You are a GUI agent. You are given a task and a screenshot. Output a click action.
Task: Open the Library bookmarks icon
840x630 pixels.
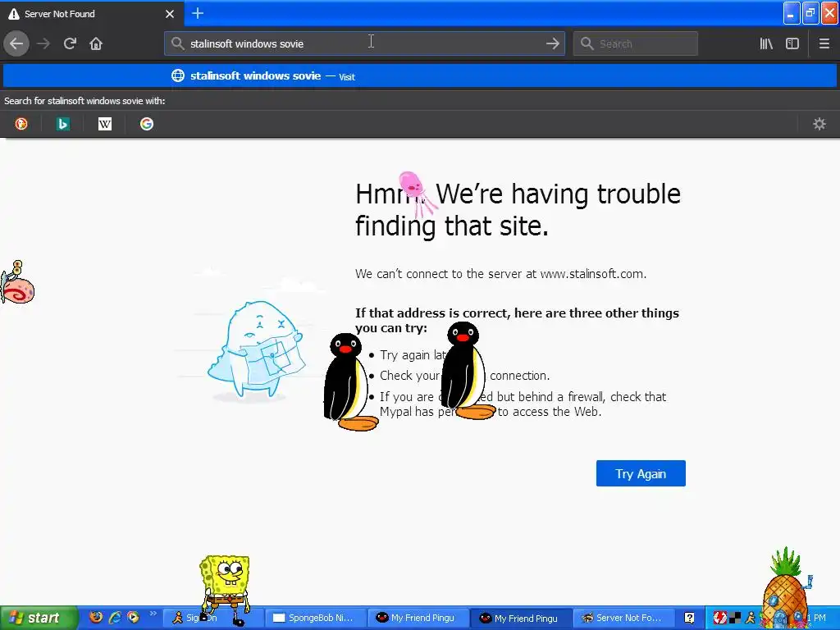pyautogui.click(x=766, y=43)
